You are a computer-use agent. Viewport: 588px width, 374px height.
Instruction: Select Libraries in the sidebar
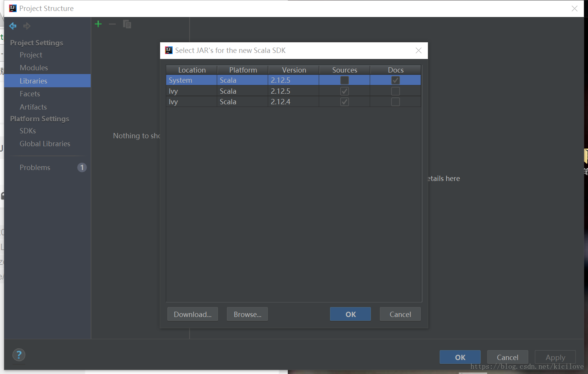(x=48, y=81)
